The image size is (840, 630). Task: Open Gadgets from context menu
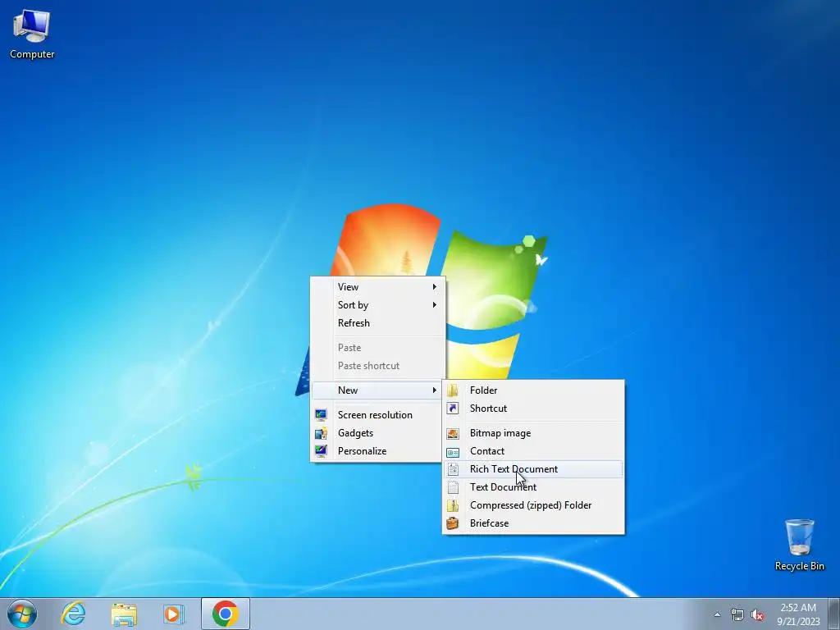coord(377,433)
